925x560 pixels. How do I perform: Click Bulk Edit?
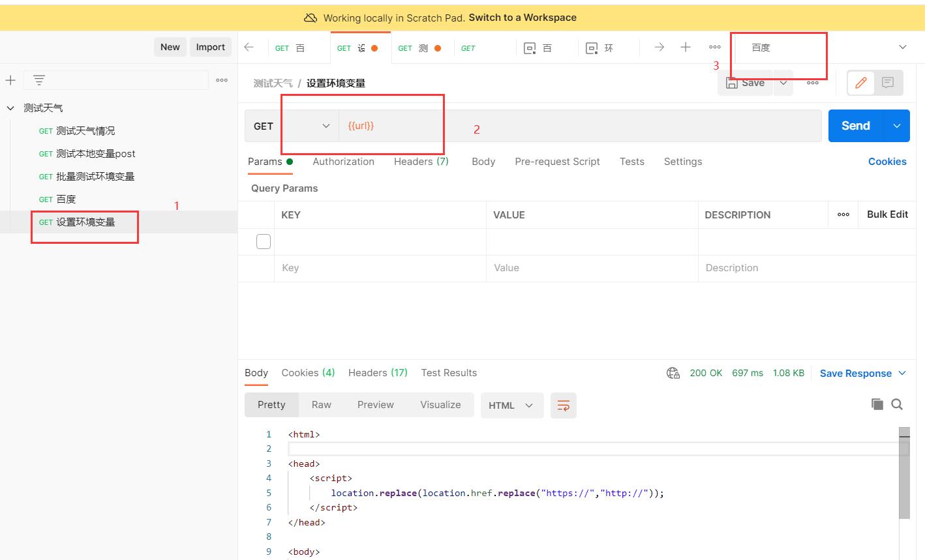[x=887, y=214]
